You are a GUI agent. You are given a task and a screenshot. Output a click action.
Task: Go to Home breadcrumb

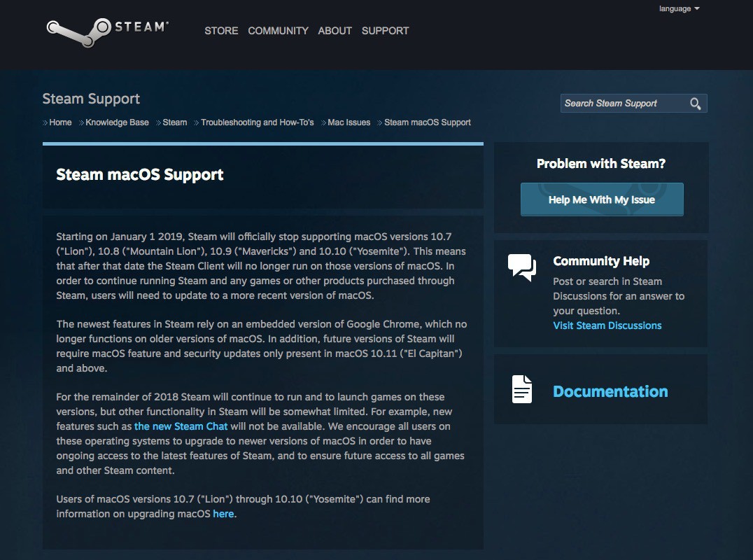point(60,122)
